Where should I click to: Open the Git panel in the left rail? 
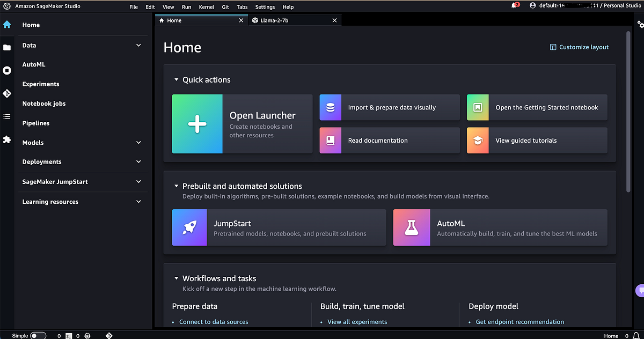[x=8, y=93]
